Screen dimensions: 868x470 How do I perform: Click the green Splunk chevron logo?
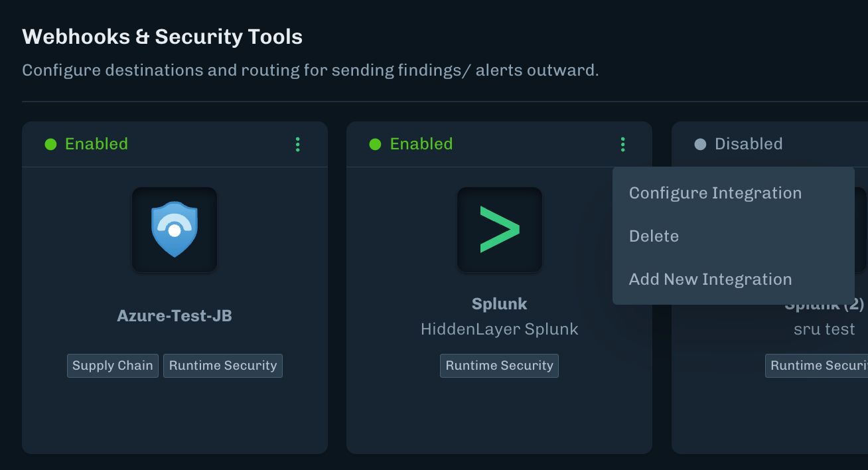500,230
